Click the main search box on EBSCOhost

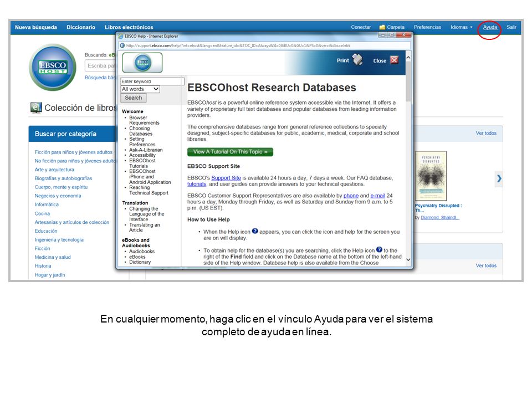tap(100, 66)
